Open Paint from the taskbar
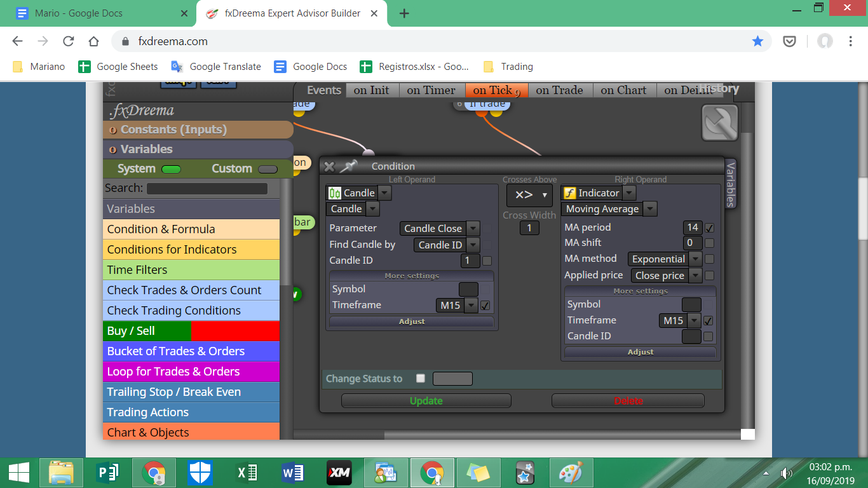868x488 pixels. coord(571,473)
